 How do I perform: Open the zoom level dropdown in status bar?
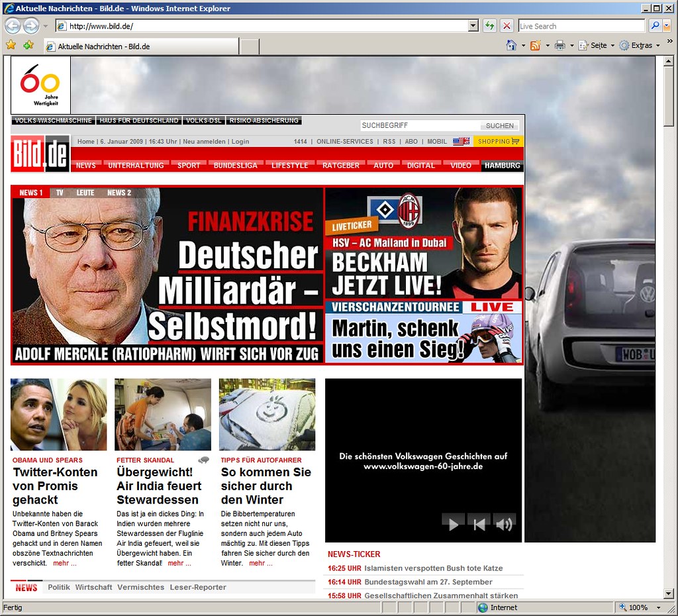[x=659, y=607]
